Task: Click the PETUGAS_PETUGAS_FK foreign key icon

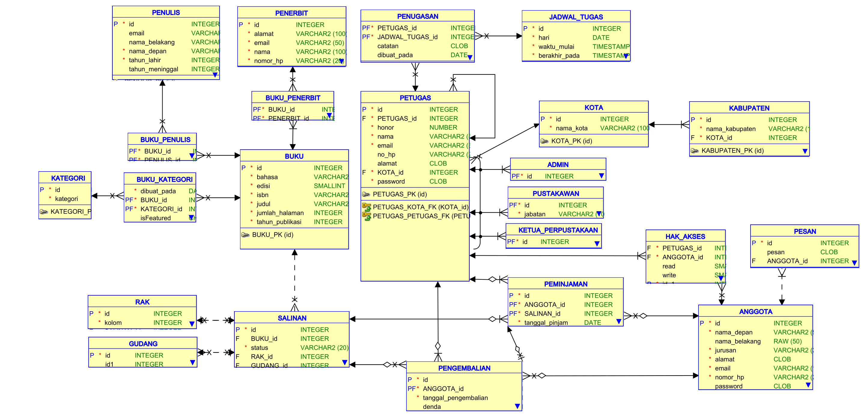Action: (x=366, y=216)
